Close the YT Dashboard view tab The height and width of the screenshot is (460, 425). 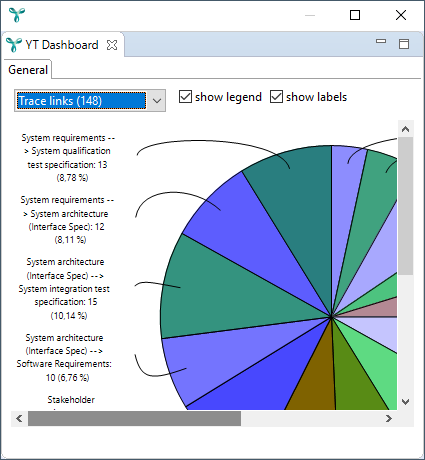pos(112,45)
